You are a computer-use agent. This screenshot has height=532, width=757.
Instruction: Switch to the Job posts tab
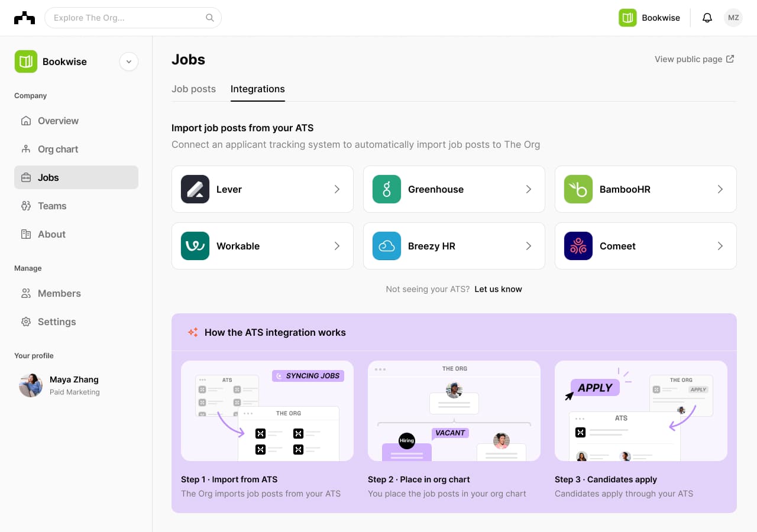193,89
